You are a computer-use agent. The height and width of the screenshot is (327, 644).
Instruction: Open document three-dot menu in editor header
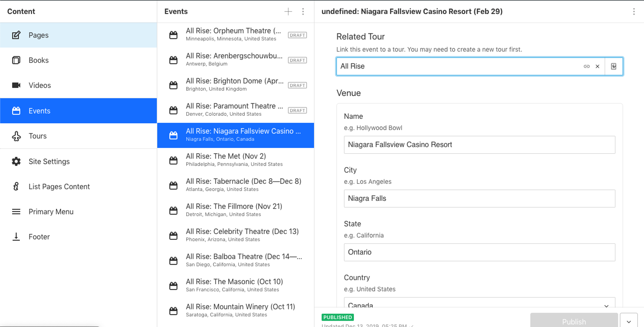coord(633,12)
